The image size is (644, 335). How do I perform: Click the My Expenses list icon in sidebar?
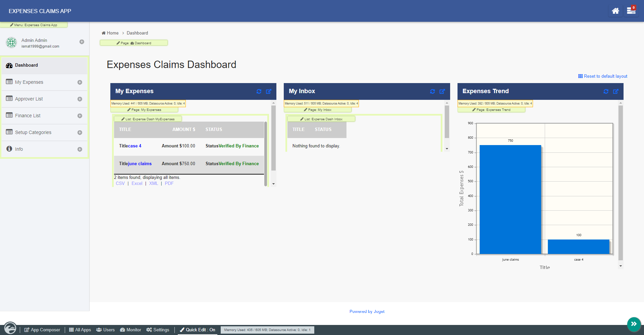tap(9, 82)
